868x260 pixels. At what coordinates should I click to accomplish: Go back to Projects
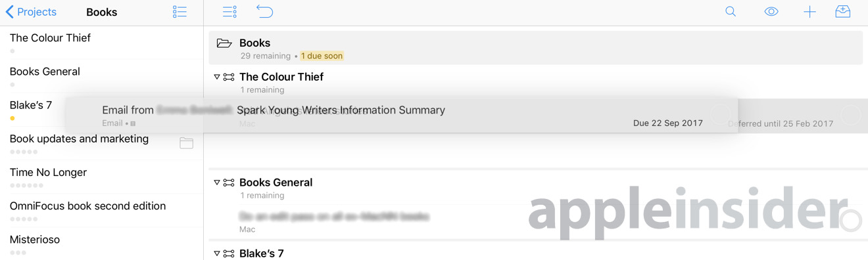31,12
